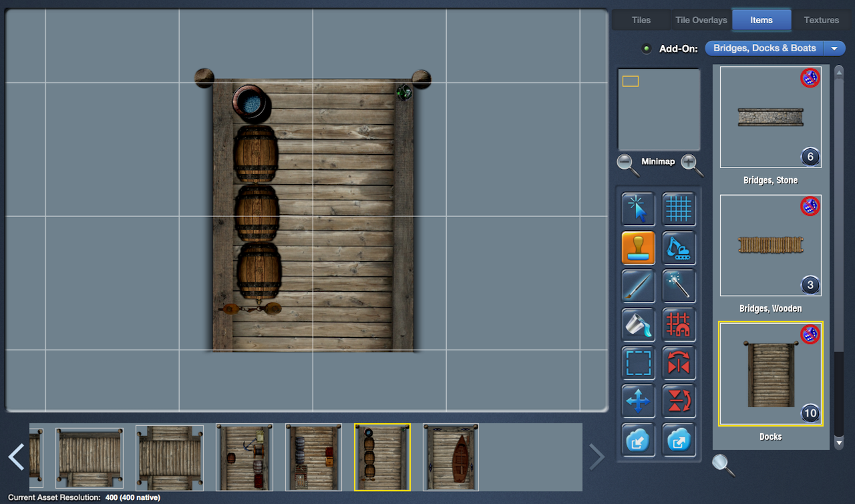This screenshot has height=504, width=855.
Task: Select the paint bucket fill tool
Action: (638, 324)
